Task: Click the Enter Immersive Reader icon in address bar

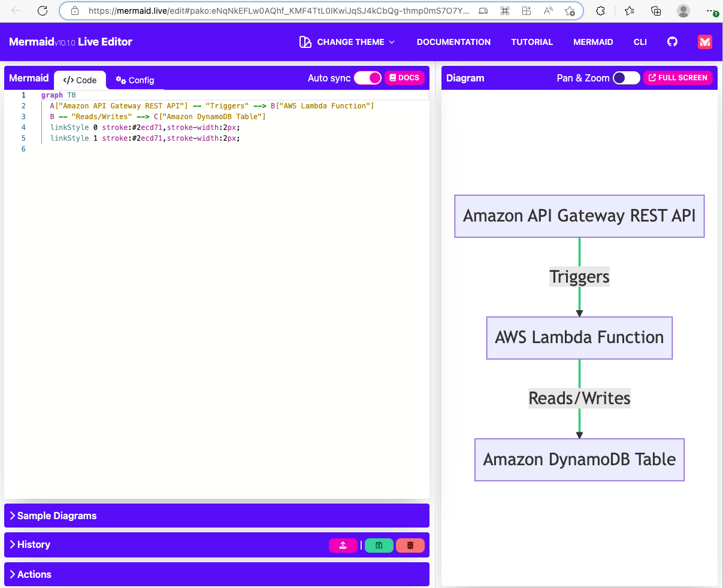Action: tap(483, 11)
